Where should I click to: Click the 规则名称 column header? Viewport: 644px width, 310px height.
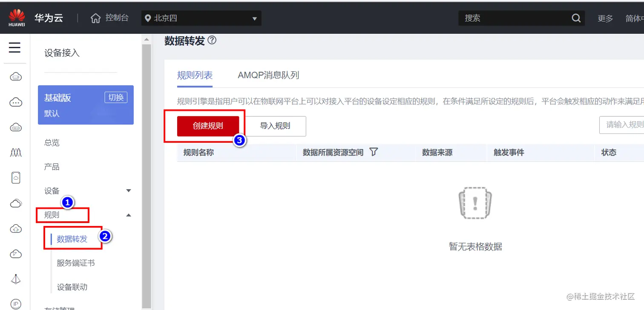pyautogui.click(x=198, y=152)
